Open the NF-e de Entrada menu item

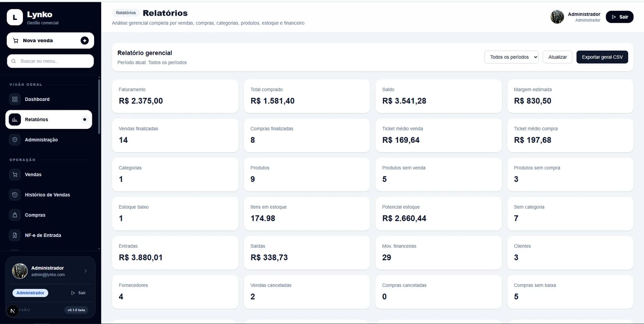tap(49, 235)
